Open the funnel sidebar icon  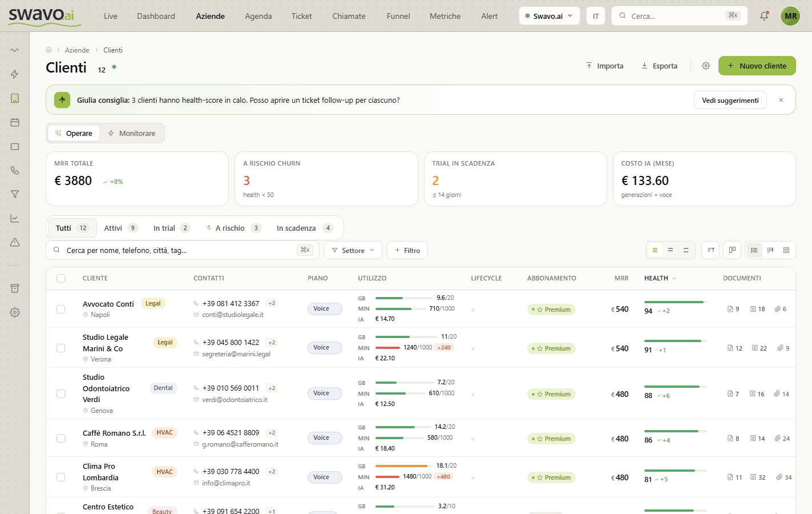[x=15, y=194]
